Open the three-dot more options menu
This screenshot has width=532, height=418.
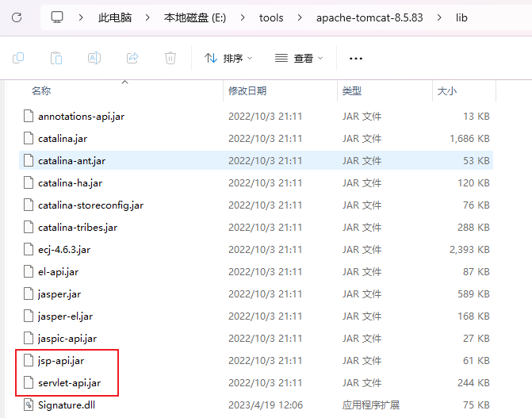tap(355, 59)
